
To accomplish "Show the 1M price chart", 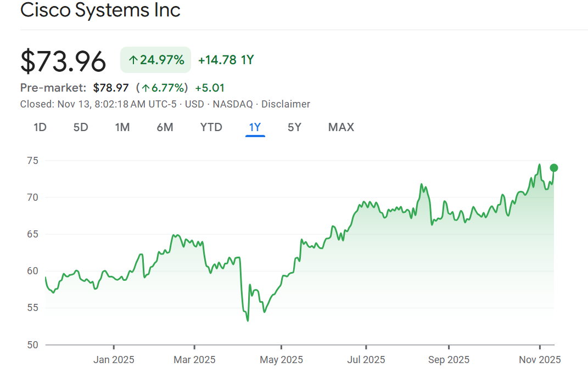I will [122, 127].
